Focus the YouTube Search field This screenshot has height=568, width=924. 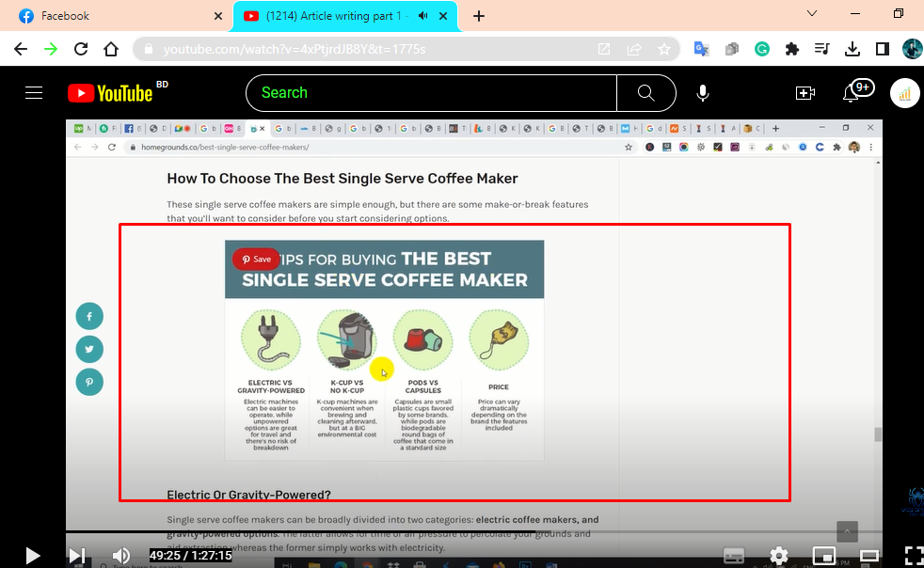tap(432, 93)
